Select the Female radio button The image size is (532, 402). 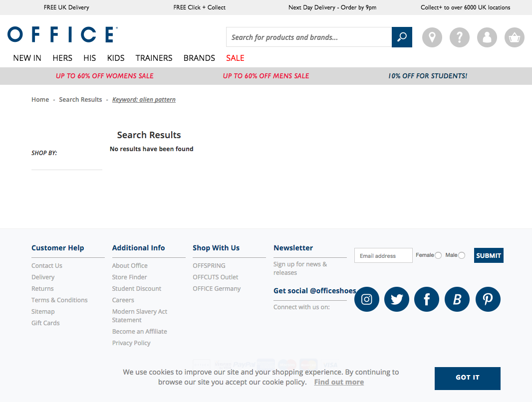(x=438, y=255)
